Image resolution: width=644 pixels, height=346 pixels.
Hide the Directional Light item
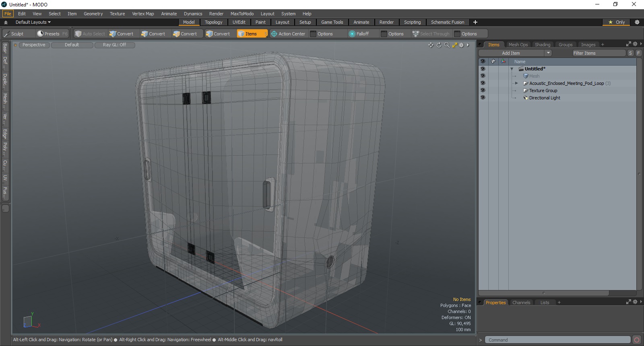483,98
